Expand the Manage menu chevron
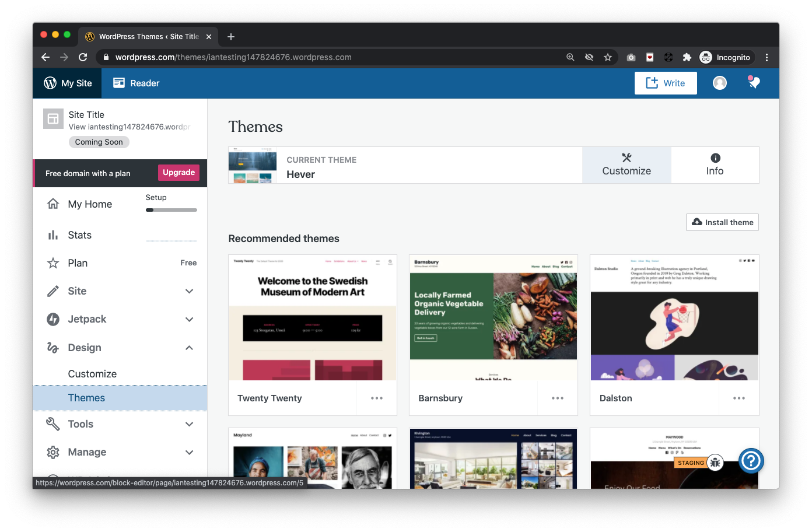 click(x=189, y=452)
